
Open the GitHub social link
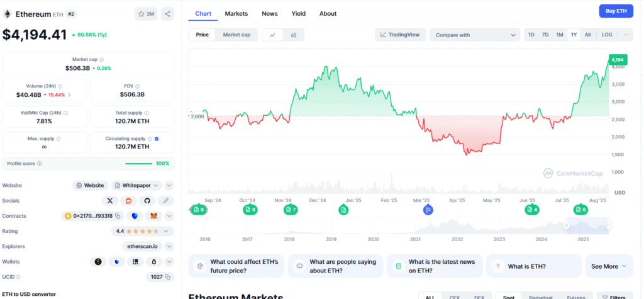(x=147, y=201)
